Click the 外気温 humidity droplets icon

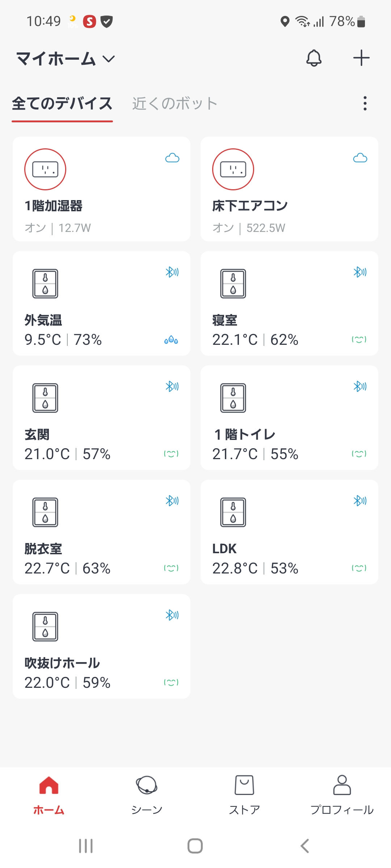coord(171,340)
